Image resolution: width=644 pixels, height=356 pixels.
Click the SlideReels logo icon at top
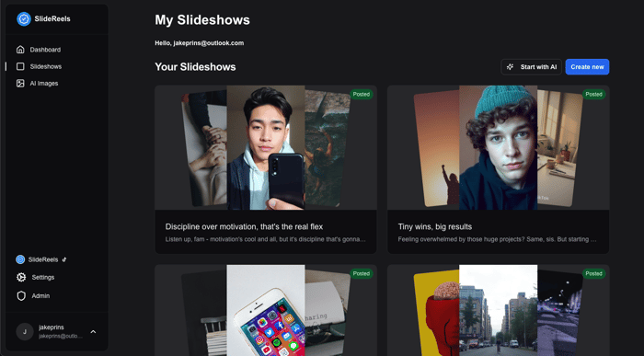[24, 19]
